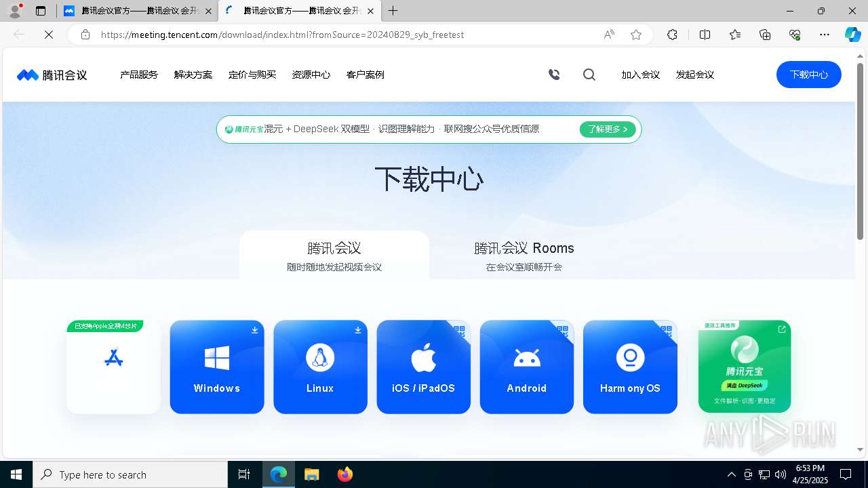Click the Windows taskbar search box

[x=130, y=474]
